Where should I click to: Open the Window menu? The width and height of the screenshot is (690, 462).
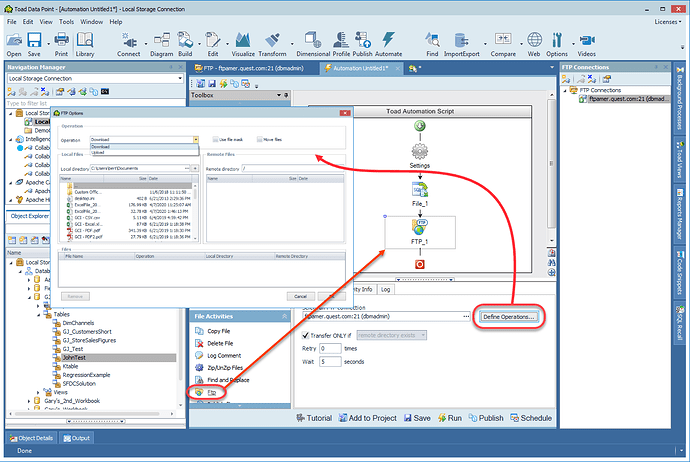click(92, 22)
